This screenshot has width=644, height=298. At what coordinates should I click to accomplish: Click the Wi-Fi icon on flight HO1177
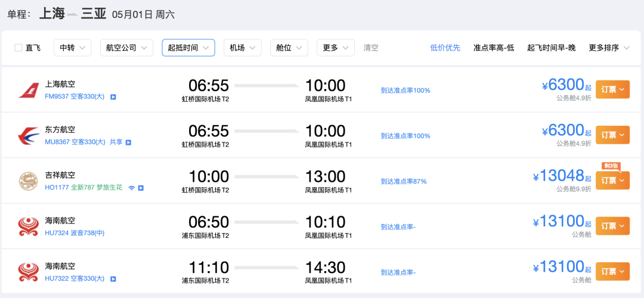coord(131,188)
